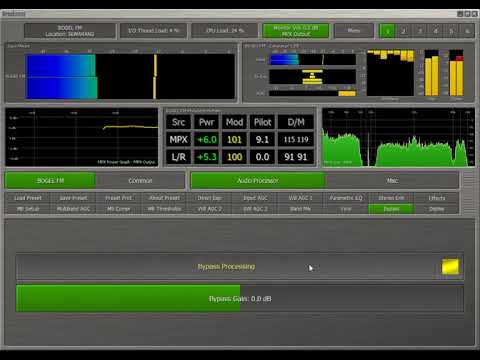Open the Band Mix page
The image size is (480, 360).
[300, 209]
